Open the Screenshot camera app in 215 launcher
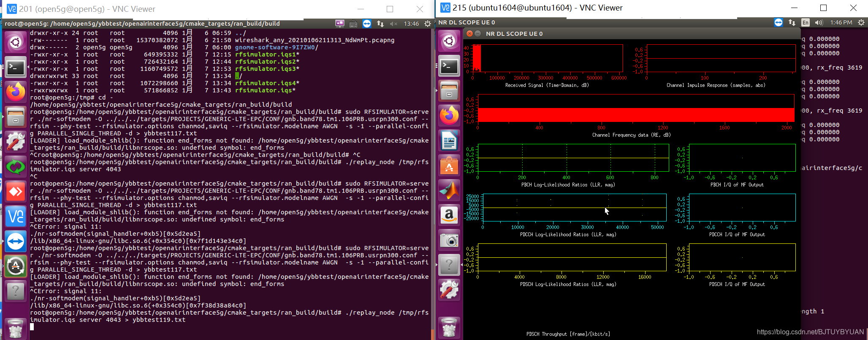Image resolution: width=868 pixels, height=340 pixels. 449,240
